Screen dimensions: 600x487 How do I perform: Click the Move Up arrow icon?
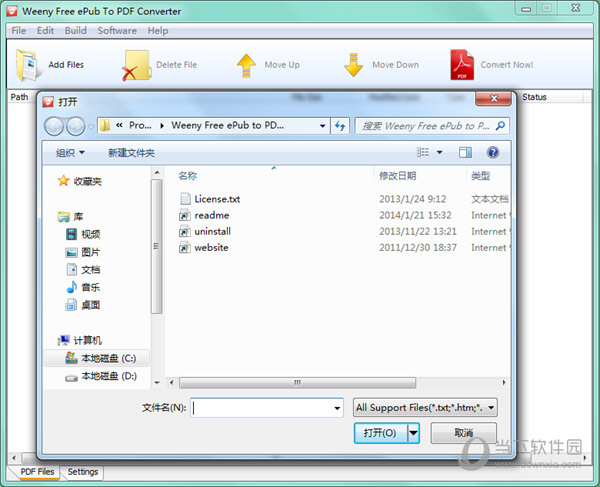tap(246, 65)
